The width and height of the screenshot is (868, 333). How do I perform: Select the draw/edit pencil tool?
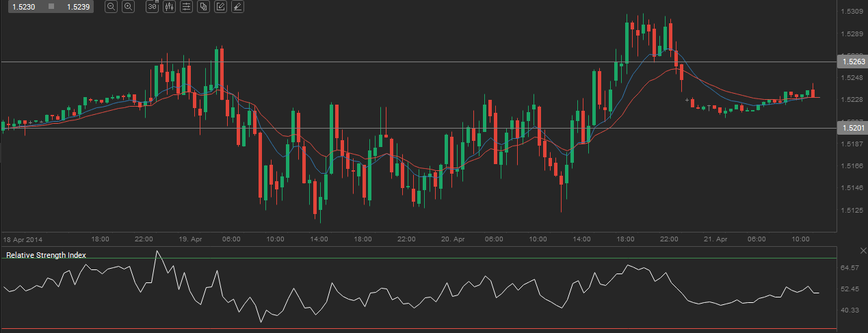(x=220, y=7)
